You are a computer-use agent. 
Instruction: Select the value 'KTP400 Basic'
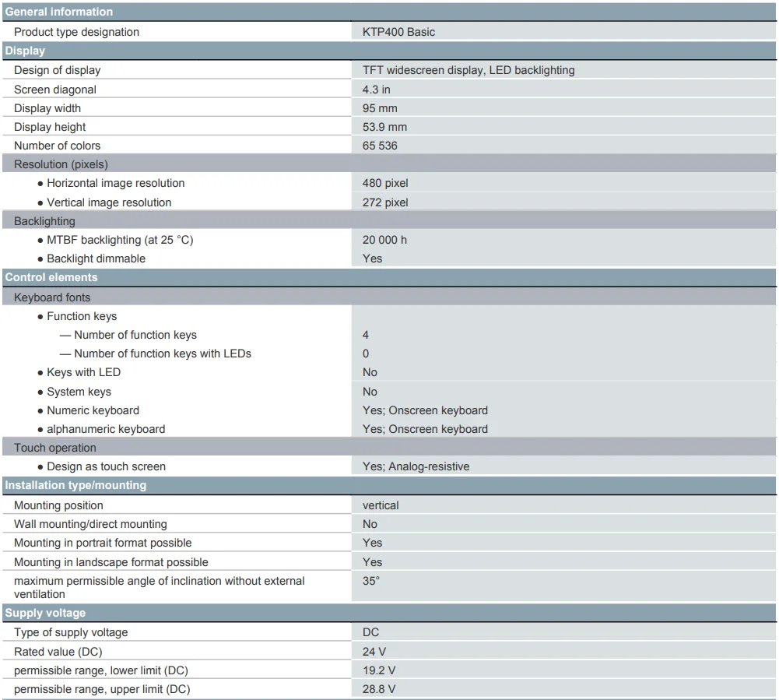pyautogui.click(x=398, y=32)
